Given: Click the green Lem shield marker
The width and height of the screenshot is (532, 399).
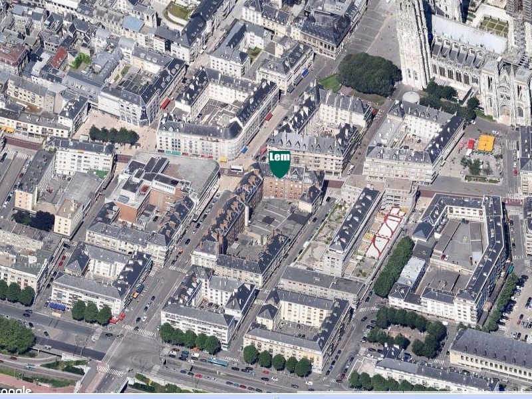Looking at the screenshot, I should point(279,163).
